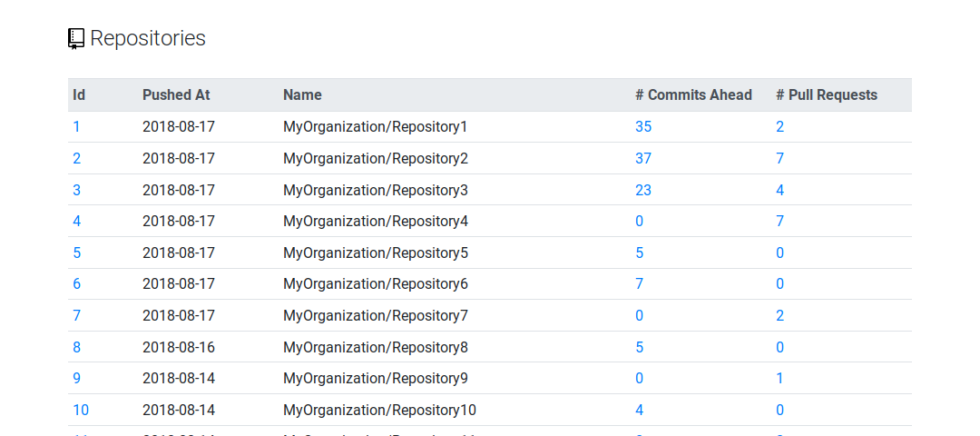Click pushed date of Repository10 row

point(179,410)
